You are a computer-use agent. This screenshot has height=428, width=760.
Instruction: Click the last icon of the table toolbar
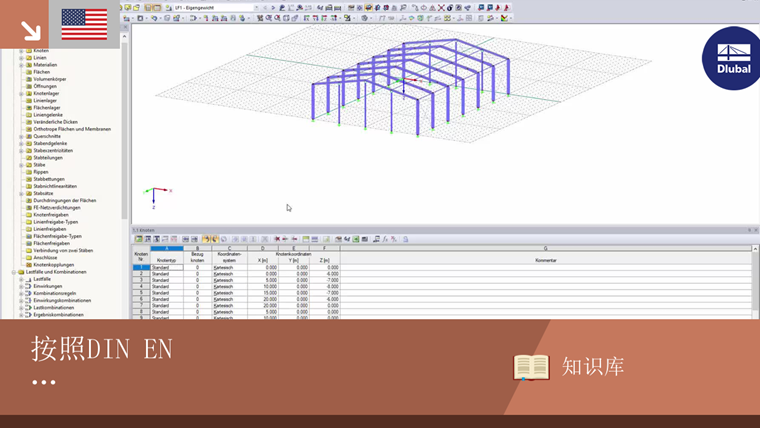point(405,239)
